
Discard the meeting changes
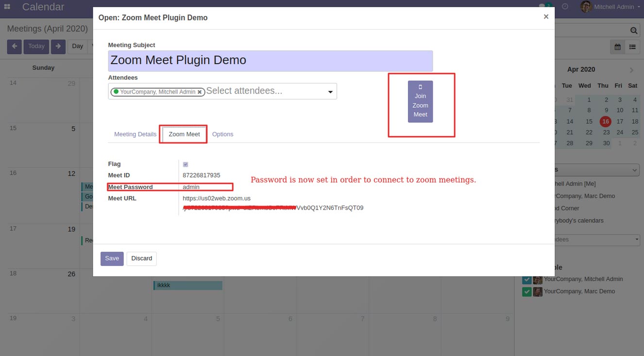[x=142, y=259]
